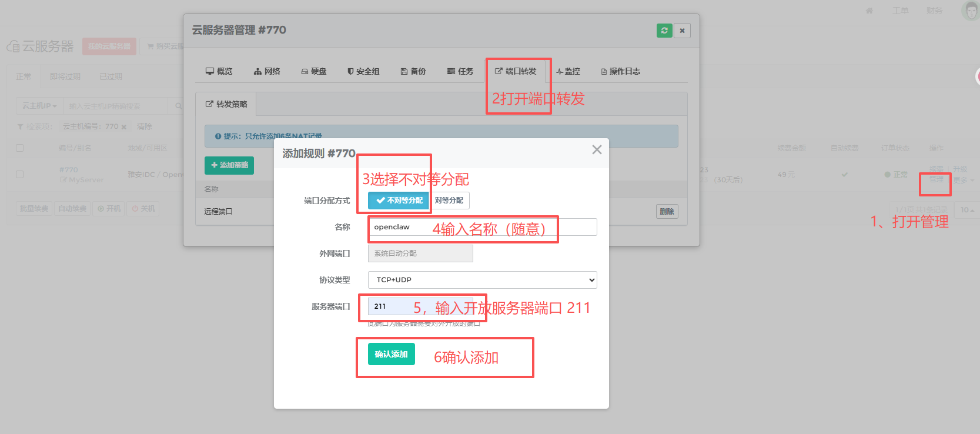Tick the checkbox for server #770
Screen dimensions: 980x434
[x=20, y=175]
